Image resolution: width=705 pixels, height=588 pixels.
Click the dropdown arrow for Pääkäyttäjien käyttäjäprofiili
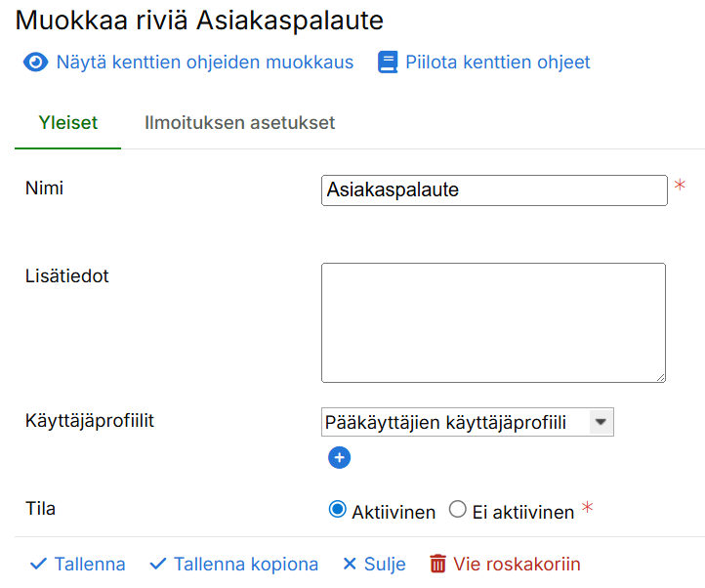click(601, 422)
